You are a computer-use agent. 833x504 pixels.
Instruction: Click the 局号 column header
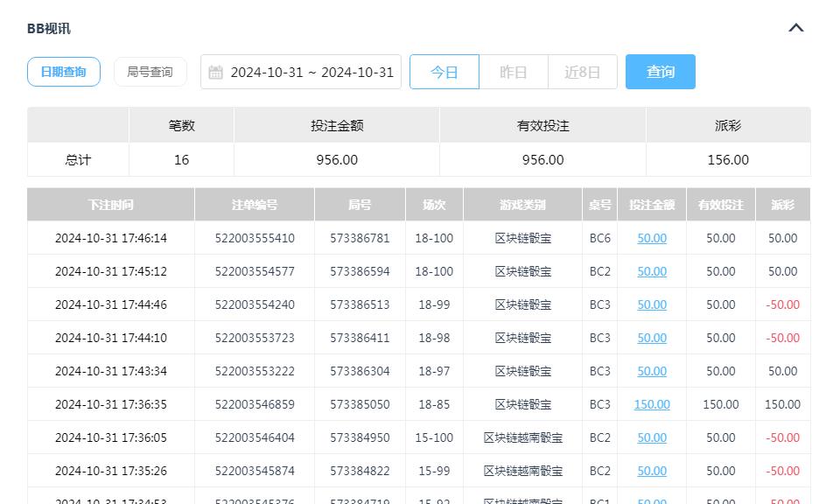click(359, 204)
